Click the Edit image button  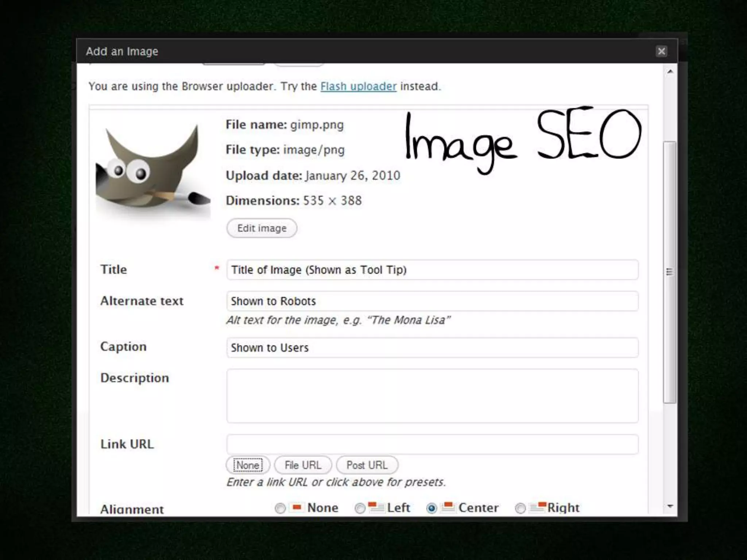(262, 228)
